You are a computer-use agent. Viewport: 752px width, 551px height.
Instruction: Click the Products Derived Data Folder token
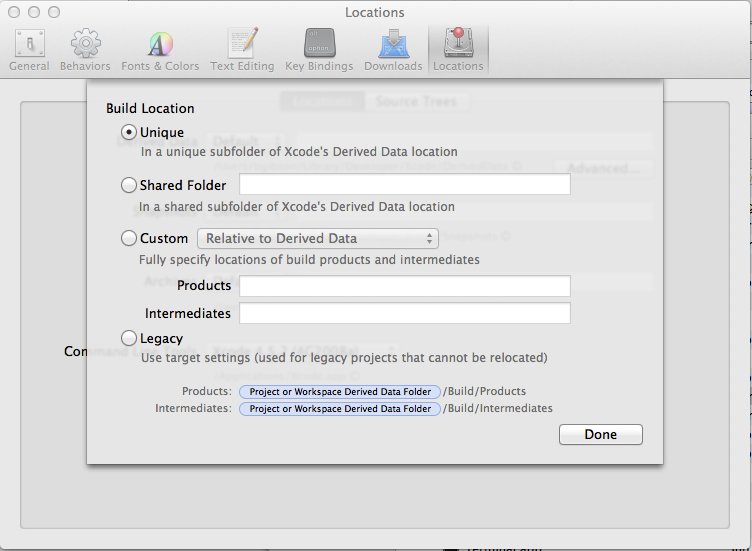(340, 391)
